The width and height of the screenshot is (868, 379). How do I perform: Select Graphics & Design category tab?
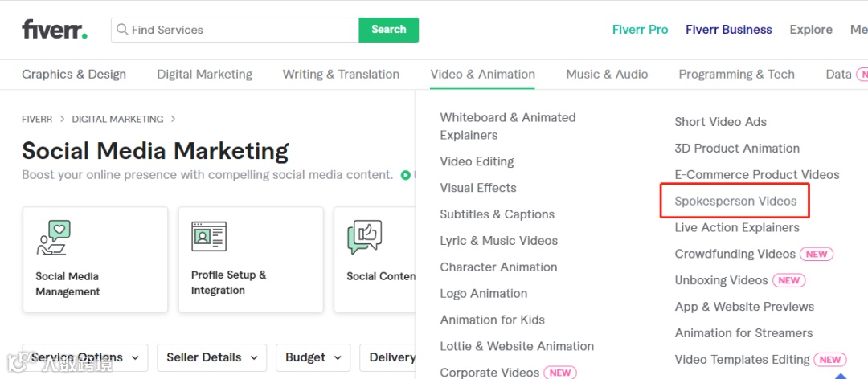[x=74, y=74]
